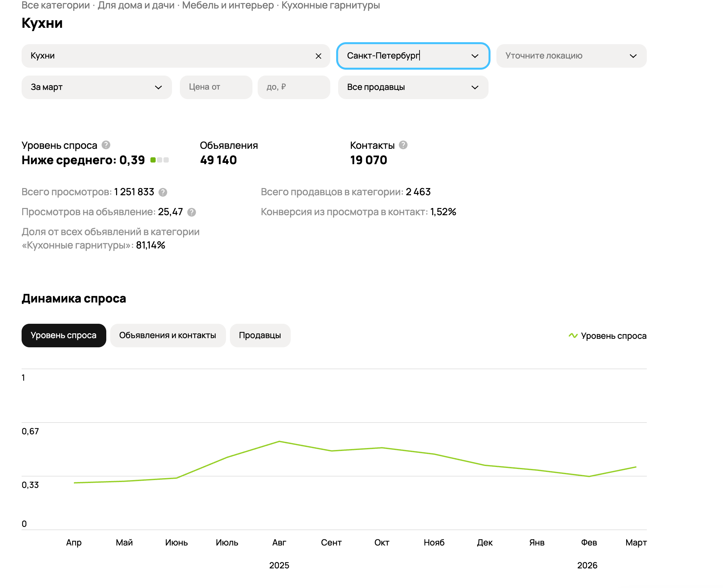Click help icon beside Просмотров на объявление
This screenshot has width=723, height=588.
pos(191,212)
